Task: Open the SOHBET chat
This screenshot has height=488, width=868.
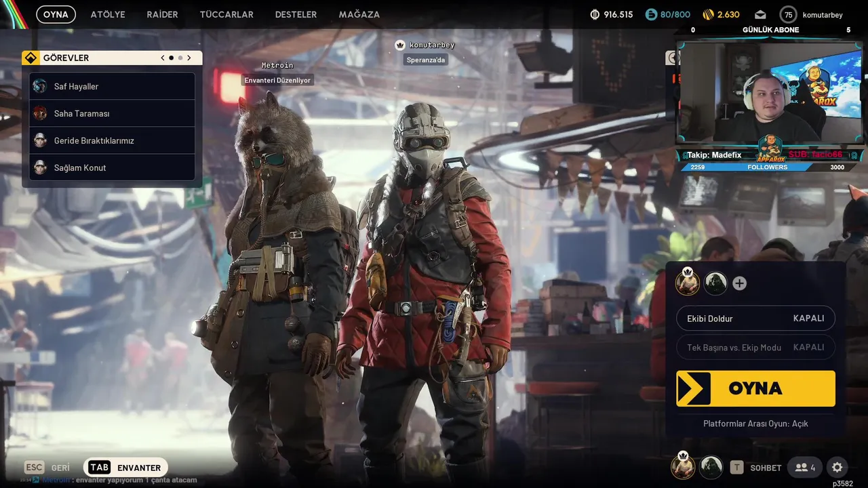Action: click(x=766, y=468)
